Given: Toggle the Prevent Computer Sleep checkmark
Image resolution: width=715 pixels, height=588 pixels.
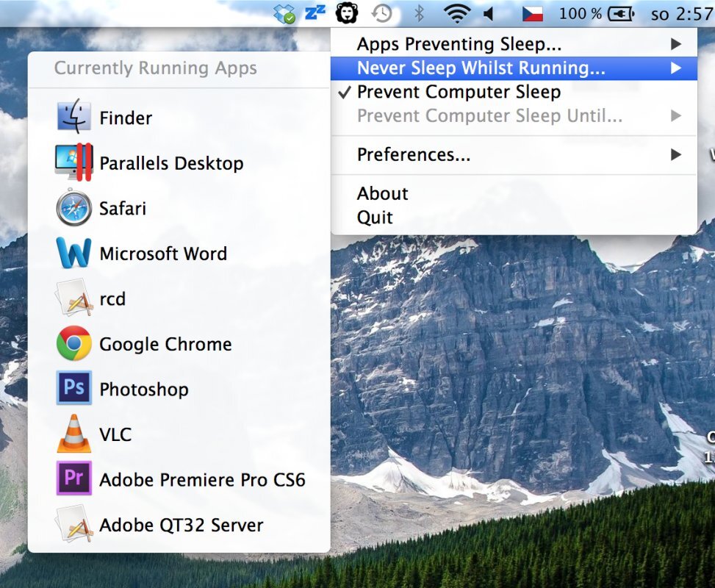Looking at the screenshot, I should click(345, 92).
